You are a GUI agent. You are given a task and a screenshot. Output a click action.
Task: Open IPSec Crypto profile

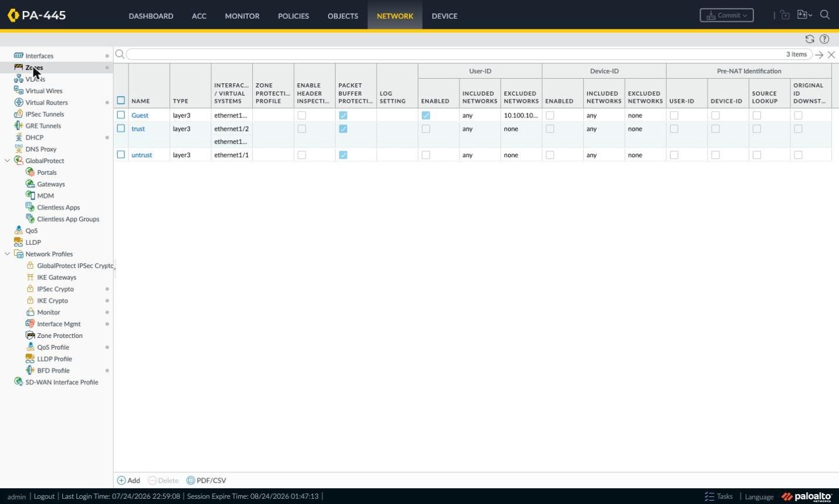(55, 289)
